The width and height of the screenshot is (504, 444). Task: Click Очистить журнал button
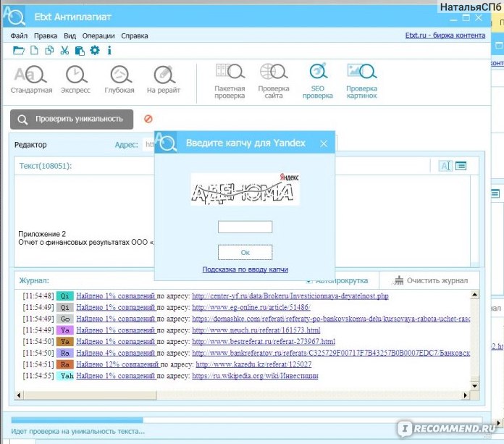[x=430, y=280]
